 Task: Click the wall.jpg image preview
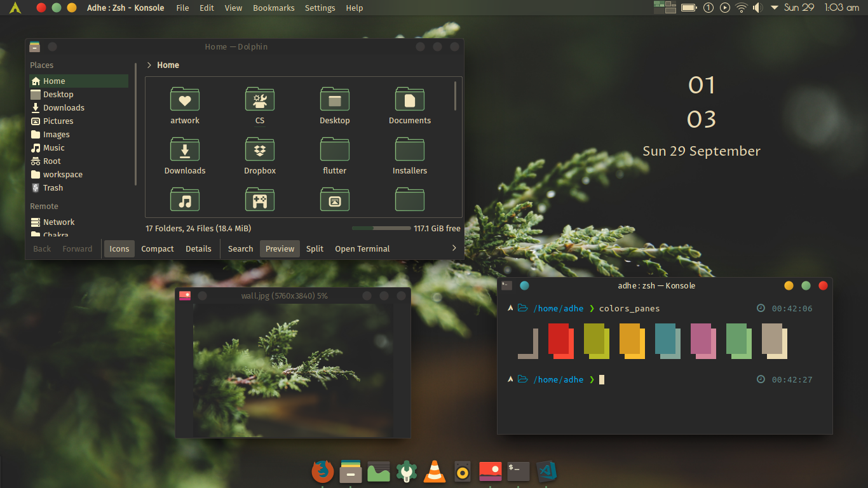[293, 370]
